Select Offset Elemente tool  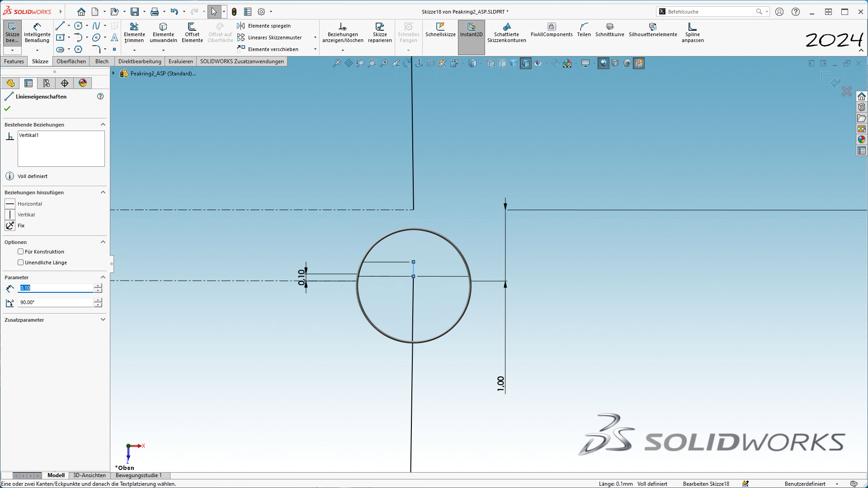[192, 33]
